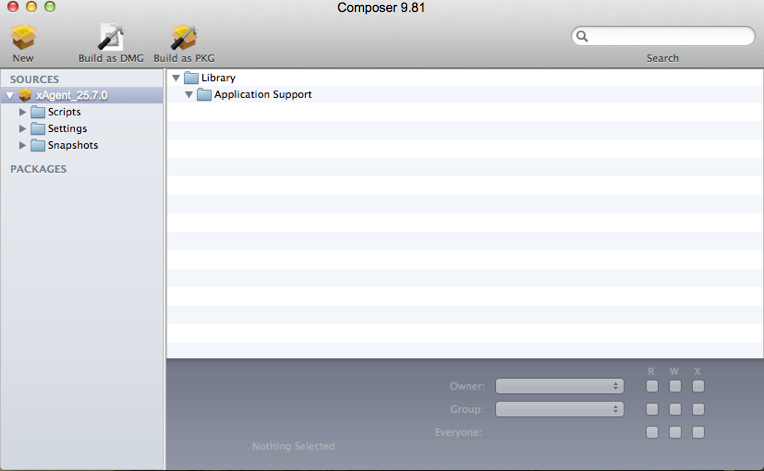Click the Build as PKG label
This screenshot has width=764, height=471.
[184, 58]
